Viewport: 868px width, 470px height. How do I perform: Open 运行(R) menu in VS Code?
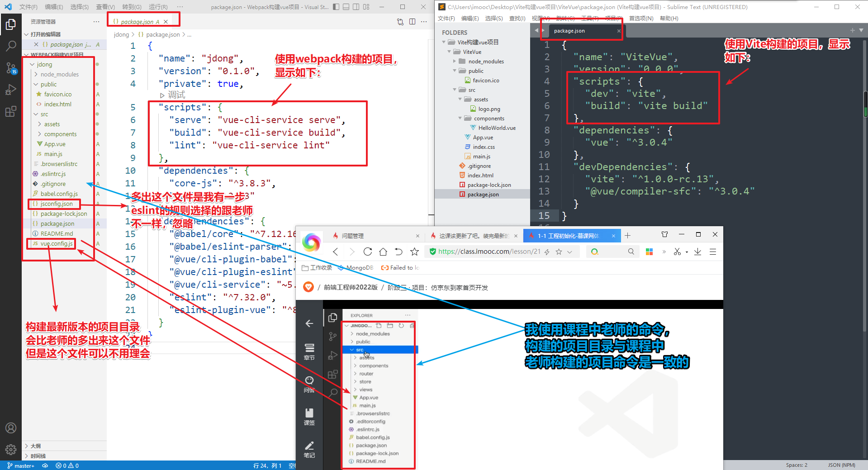[x=158, y=7]
